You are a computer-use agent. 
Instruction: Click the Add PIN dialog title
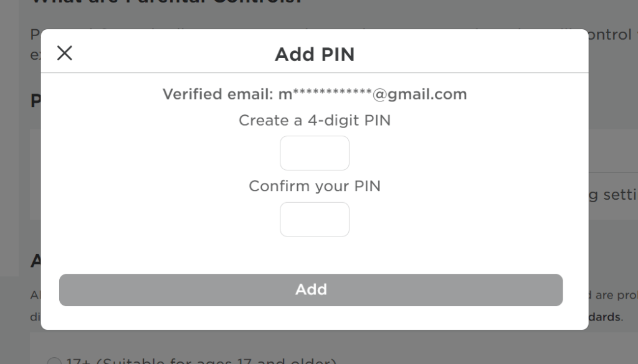(x=315, y=54)
